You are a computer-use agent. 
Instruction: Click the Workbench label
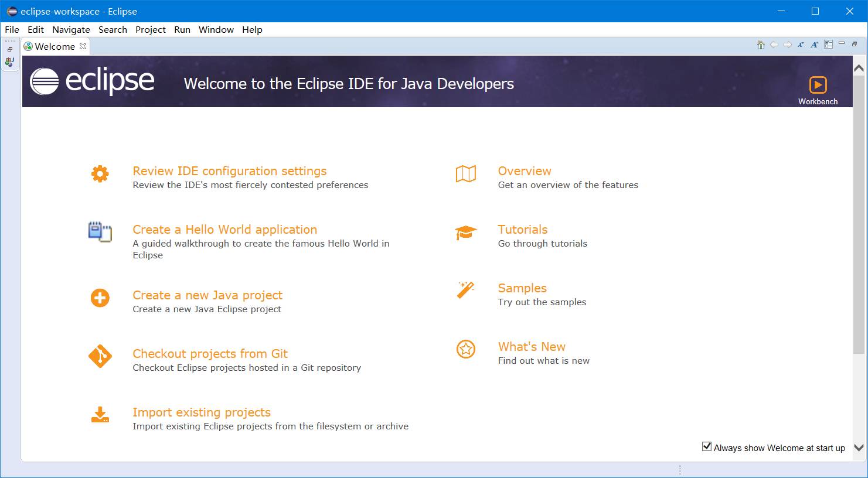818,101
